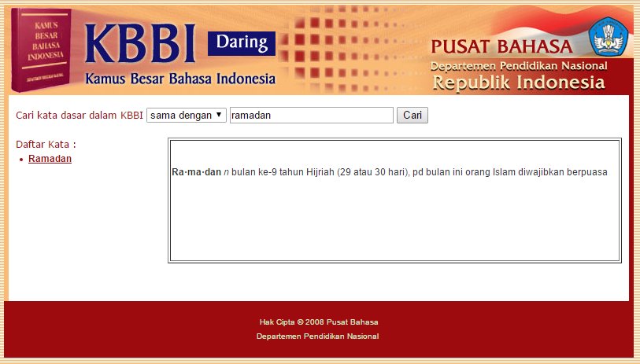The height and width of the screenshot is (364, 640).
Task: Open the 'sama dengan' search mode dropdown
Action: (x=186, y=116)
